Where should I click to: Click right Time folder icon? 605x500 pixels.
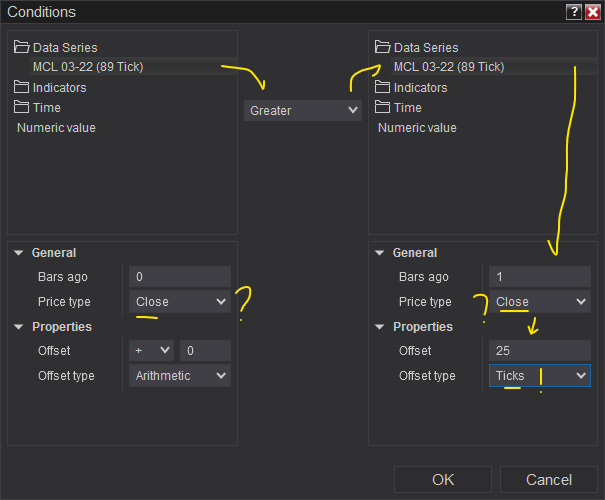click(382, 107)
